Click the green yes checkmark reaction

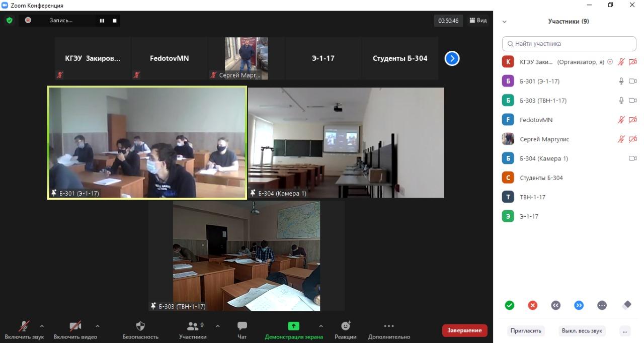510,305
